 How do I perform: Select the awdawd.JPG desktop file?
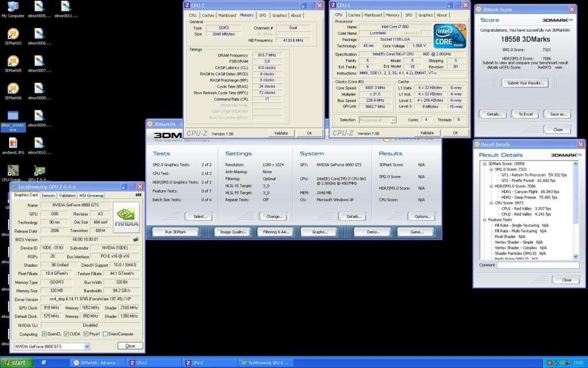(x=13, y=144)
